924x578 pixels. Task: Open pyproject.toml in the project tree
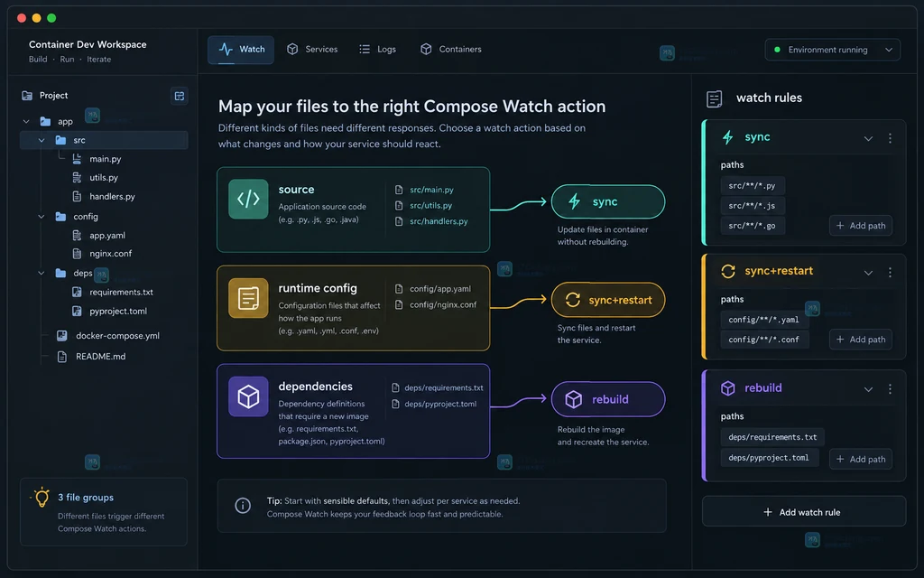[x=118, y=311]
